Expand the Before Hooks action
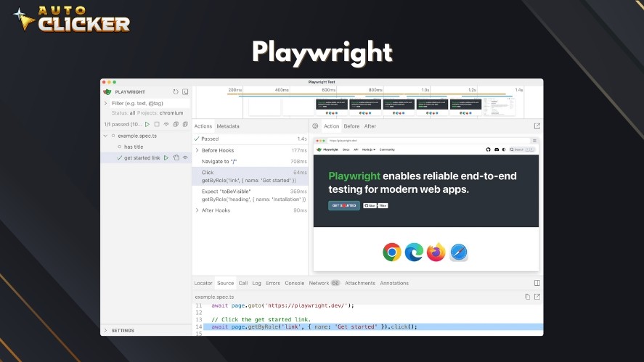This screenshot has height=362, width=644. tap(197, 151)
